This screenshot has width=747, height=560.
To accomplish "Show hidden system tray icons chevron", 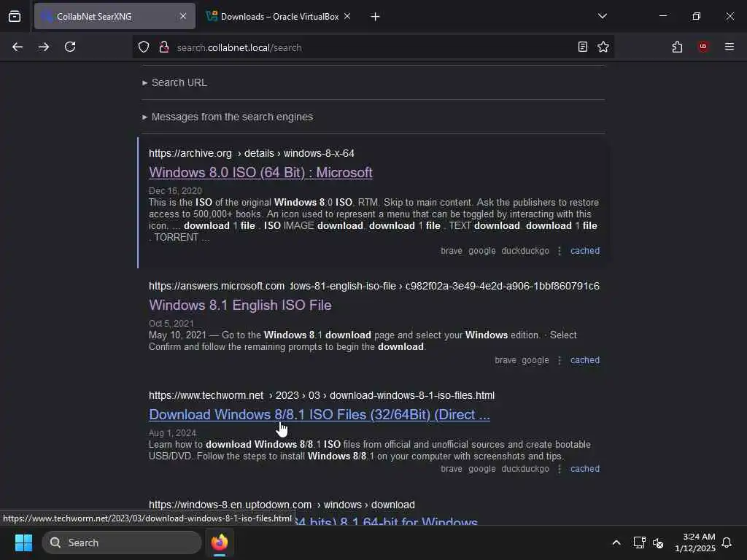I will coord(616,542).
